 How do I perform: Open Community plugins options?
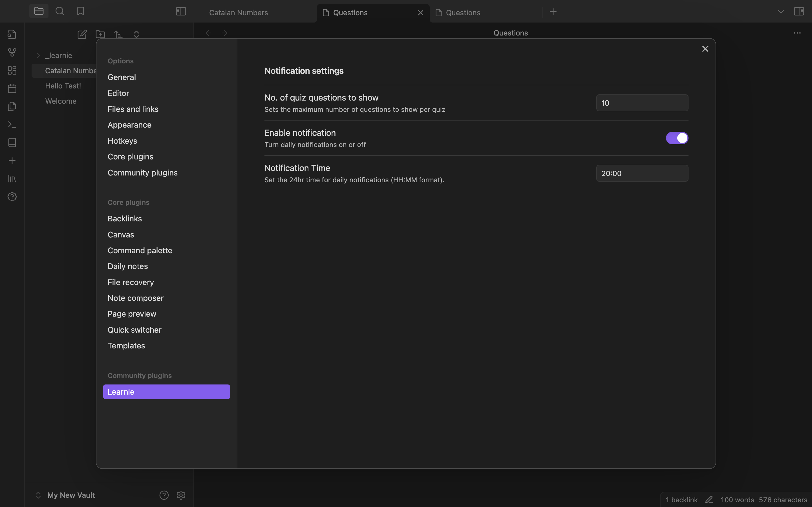pos(143,173)
